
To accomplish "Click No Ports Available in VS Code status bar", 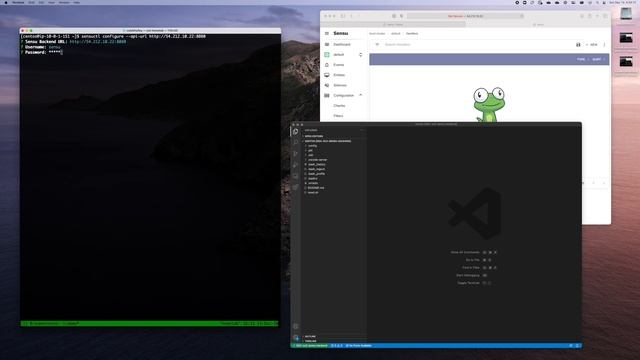I will [359, 346].
